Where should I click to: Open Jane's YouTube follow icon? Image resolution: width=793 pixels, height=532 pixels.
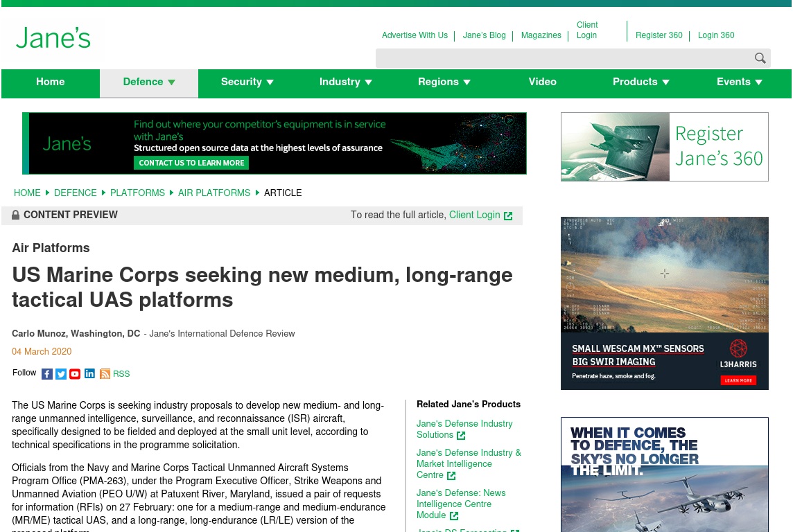(75, 374)
